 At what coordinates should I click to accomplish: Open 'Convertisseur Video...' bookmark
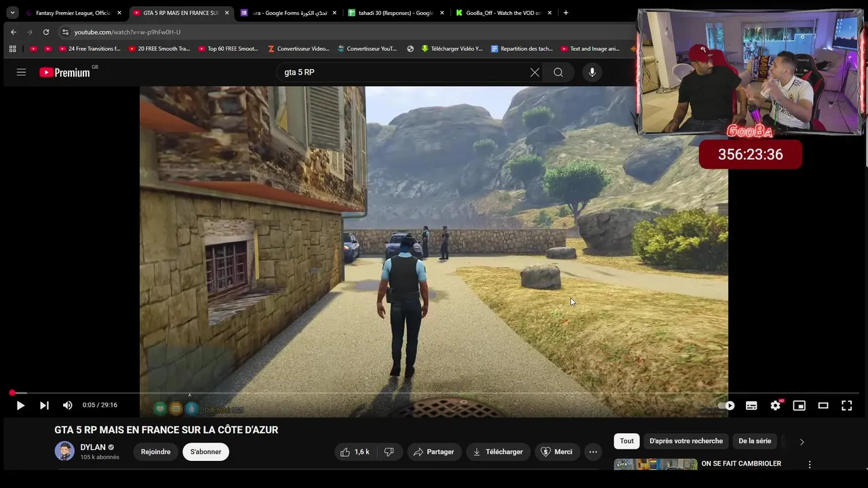point(298,49)
